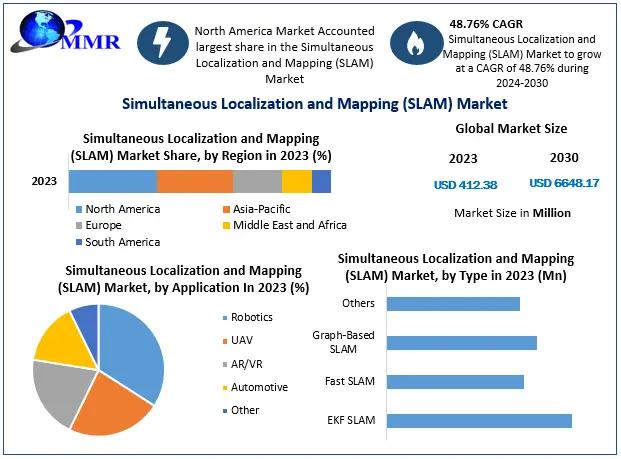The image size is (621, 459).
Task: Select the North America legend swatch
Action: [78, 209]
